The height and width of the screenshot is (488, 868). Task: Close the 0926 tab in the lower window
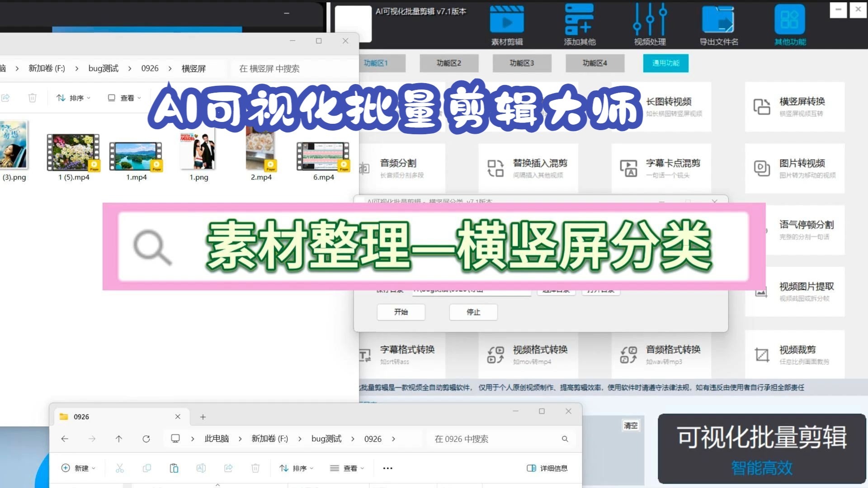pyautogui.click(x=178, y=417)
